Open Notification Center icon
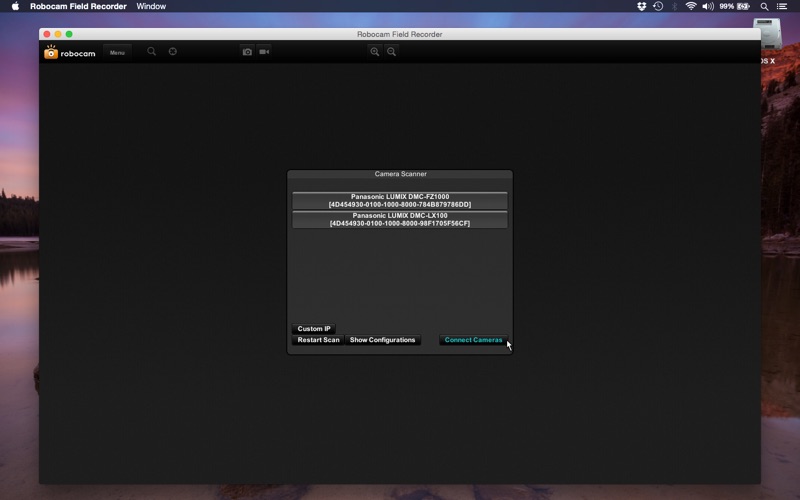The image size is (800, 500). pyautogui.click(x=782, y=6)
